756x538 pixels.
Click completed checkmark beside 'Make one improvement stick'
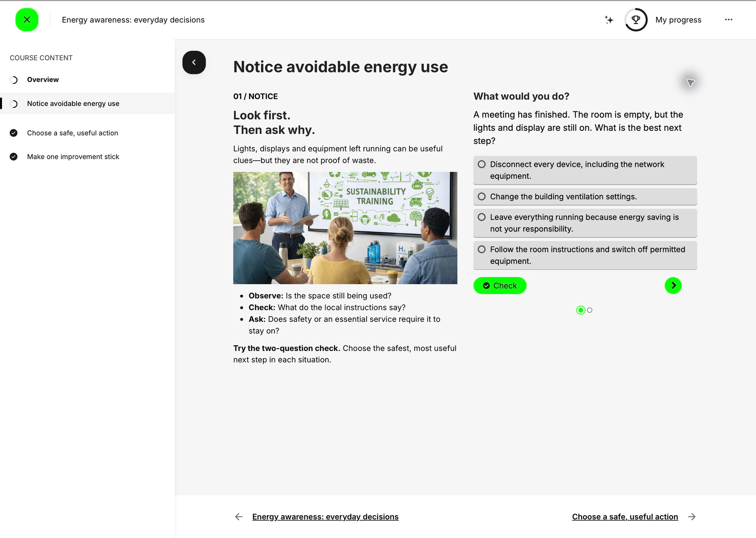pyautogui.click(x=14, y=157)
